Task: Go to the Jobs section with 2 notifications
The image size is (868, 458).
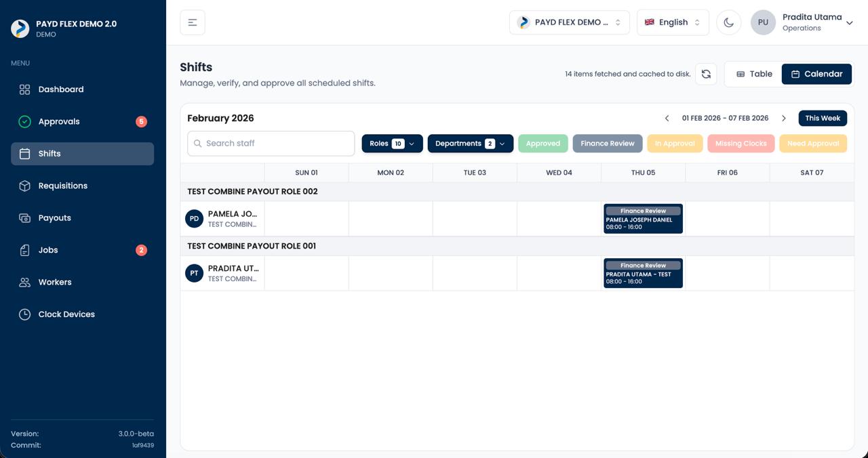Action: click(x=48, y=249)
